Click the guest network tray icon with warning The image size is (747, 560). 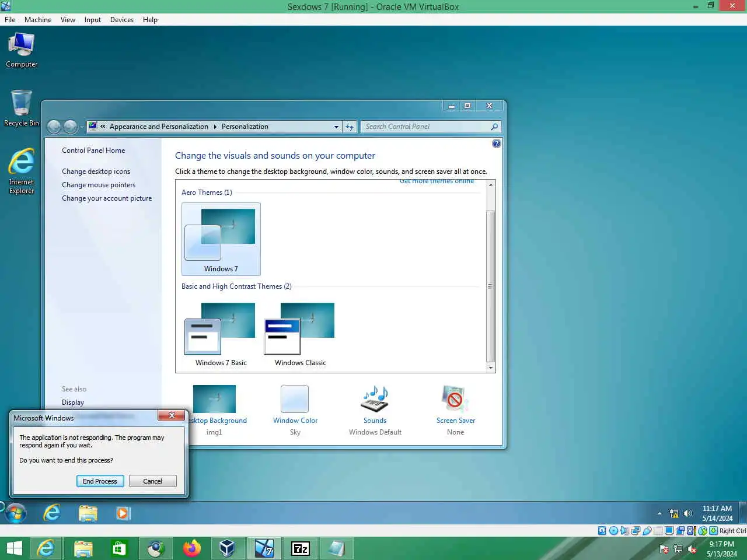click(x=674, y=514)
